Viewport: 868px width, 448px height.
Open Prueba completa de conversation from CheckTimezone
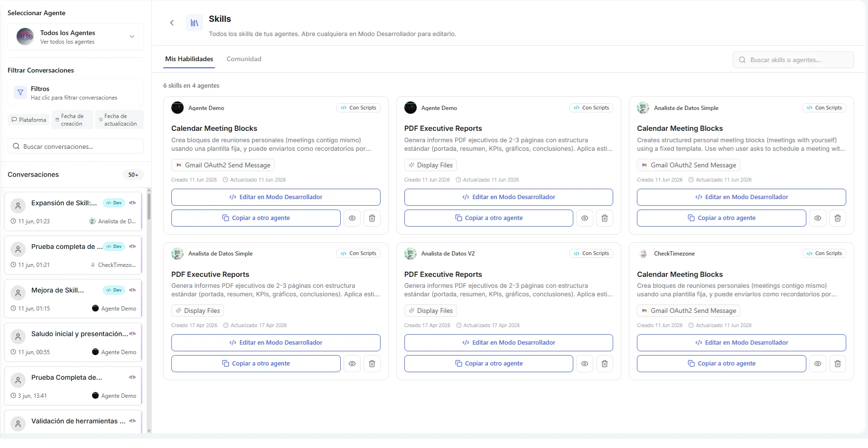click(73, 255)
